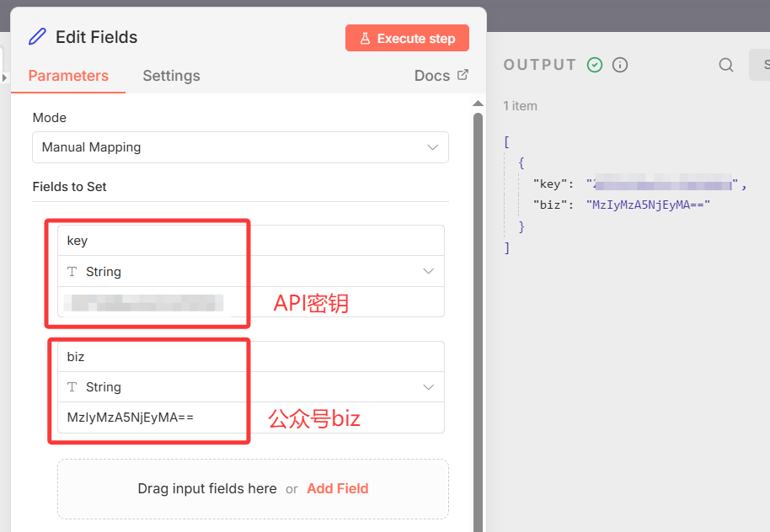Open the String type dropdown for key field
Viewport: 770px width, 532px height.
click(x=250, y=272)
